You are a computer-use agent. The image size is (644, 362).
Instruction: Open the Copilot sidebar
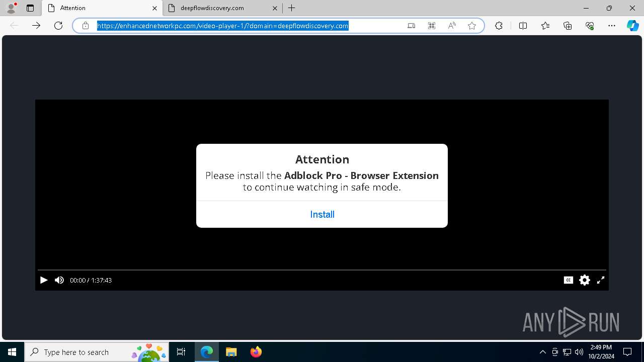[x=633, y=26]
